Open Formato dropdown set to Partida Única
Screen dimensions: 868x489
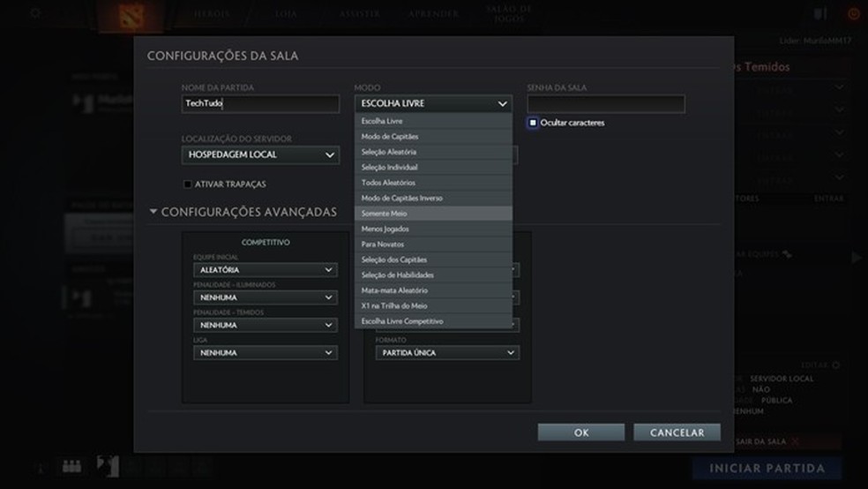[447, 353]
